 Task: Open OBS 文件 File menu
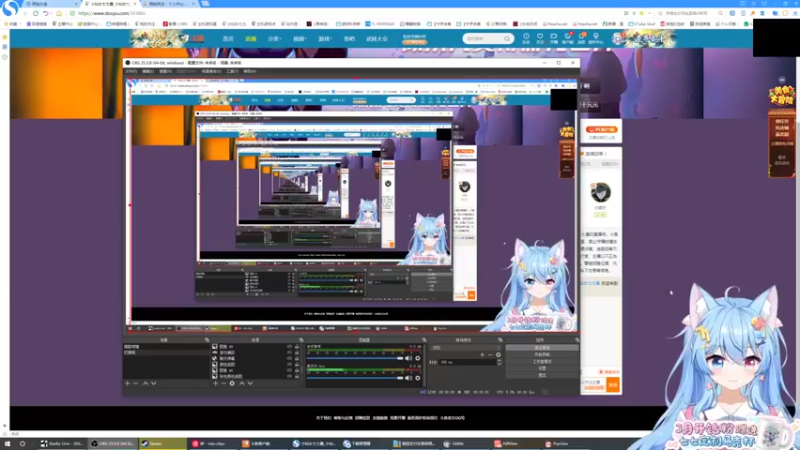pos(131,71)
